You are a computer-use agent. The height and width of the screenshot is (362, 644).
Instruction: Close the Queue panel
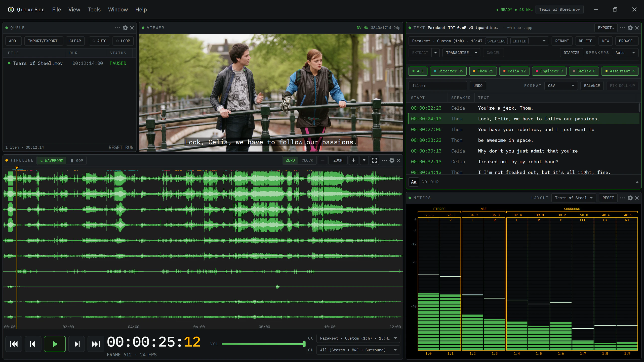coord(132,28)
